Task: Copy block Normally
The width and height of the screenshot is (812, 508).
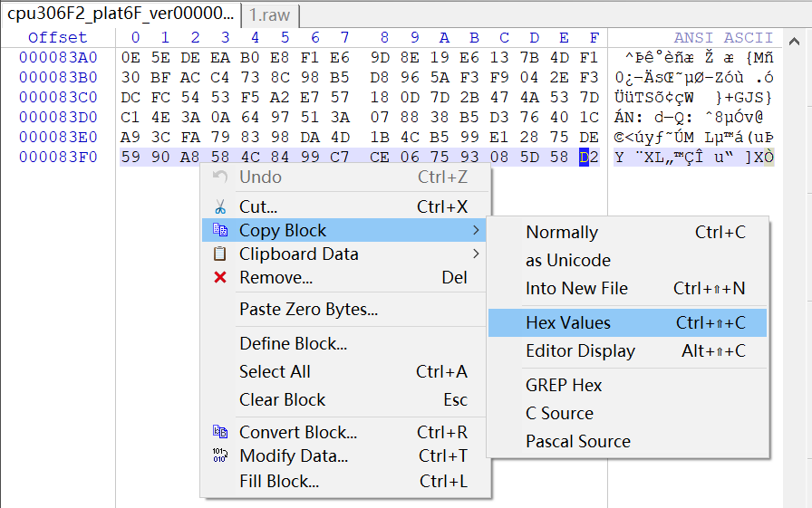Action: pos(628,233)
